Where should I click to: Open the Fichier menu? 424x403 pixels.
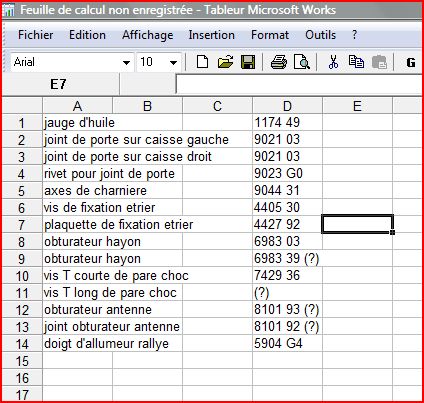(35, 35)
